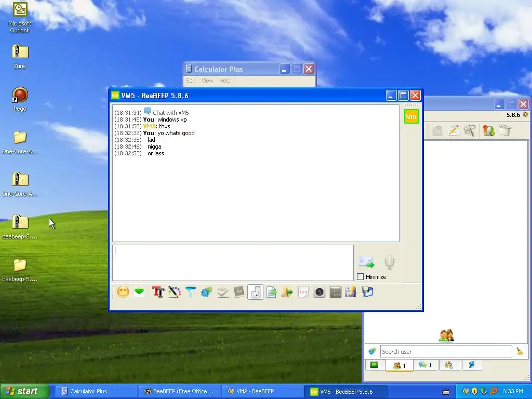
Task: Toggle the highlighted music note beep icon
Action: click(255, 292)
